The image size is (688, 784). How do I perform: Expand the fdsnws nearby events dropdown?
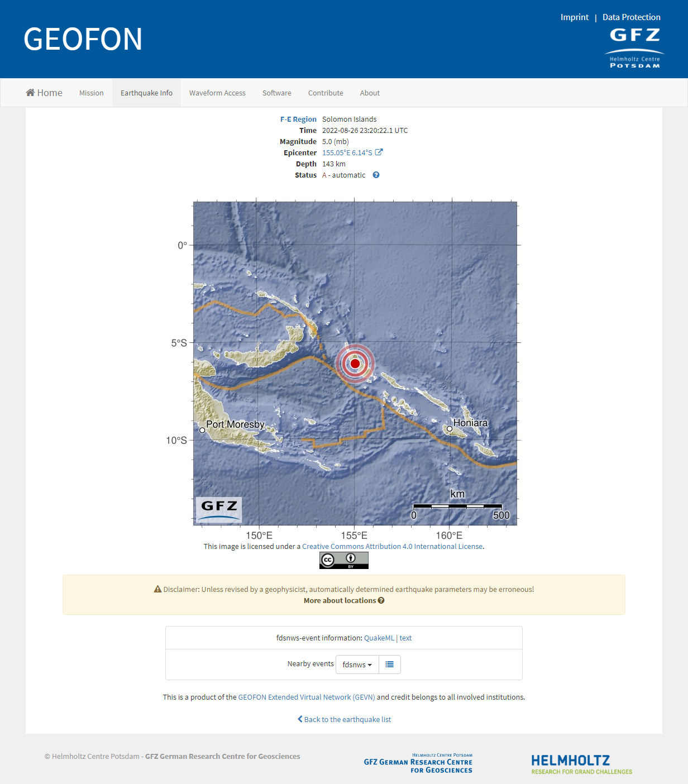pyautogui.click(x=357, y=665)
